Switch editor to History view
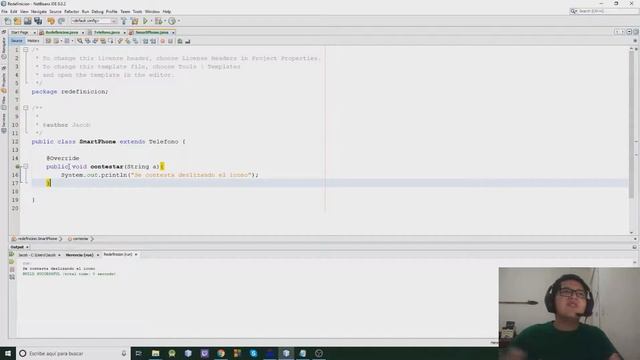Image resolution: width=640 pixels, height=360 pixels. click(33, 41)
